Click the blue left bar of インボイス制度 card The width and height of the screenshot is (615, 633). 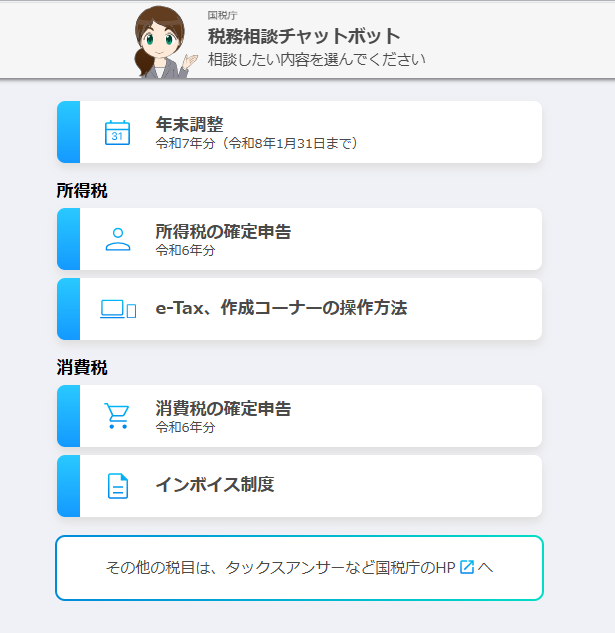[68, 486]
